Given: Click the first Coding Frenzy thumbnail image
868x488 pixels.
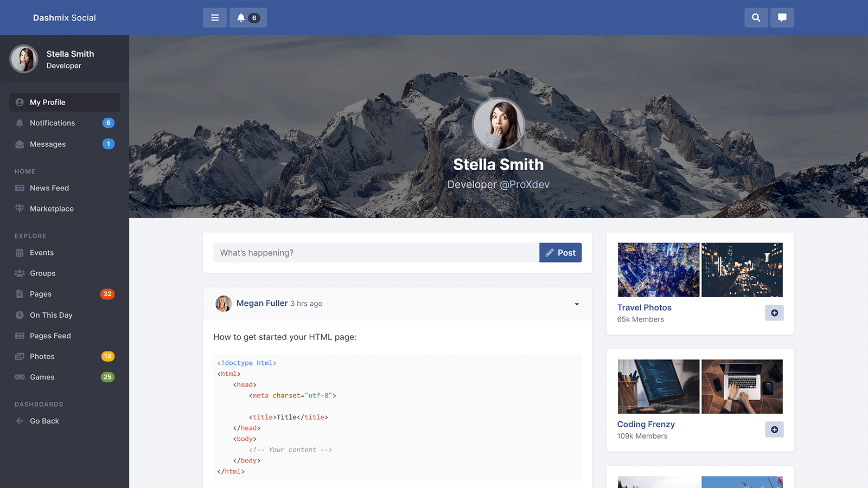Looking at the screenshot, I should click(x=658, y=387).
